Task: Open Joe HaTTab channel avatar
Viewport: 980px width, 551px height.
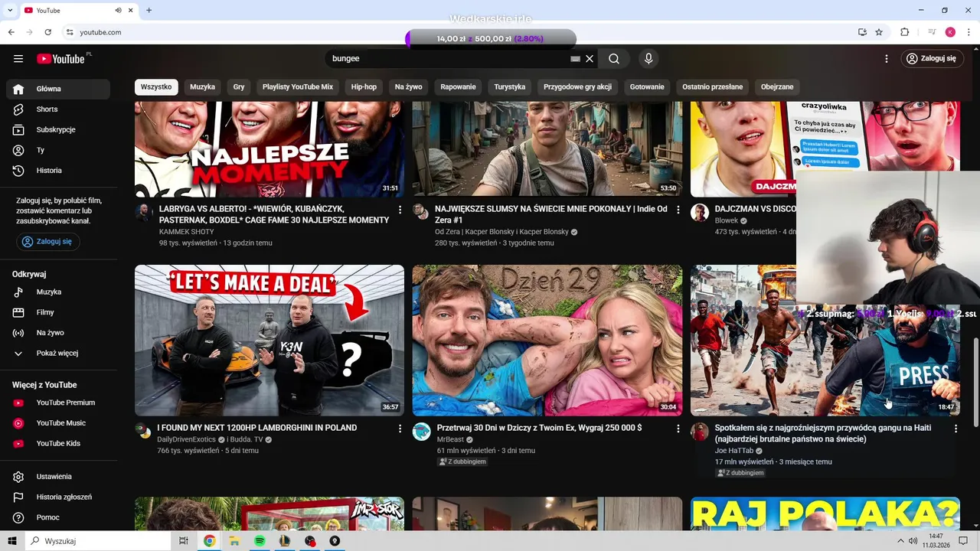Action: point(700,432)
